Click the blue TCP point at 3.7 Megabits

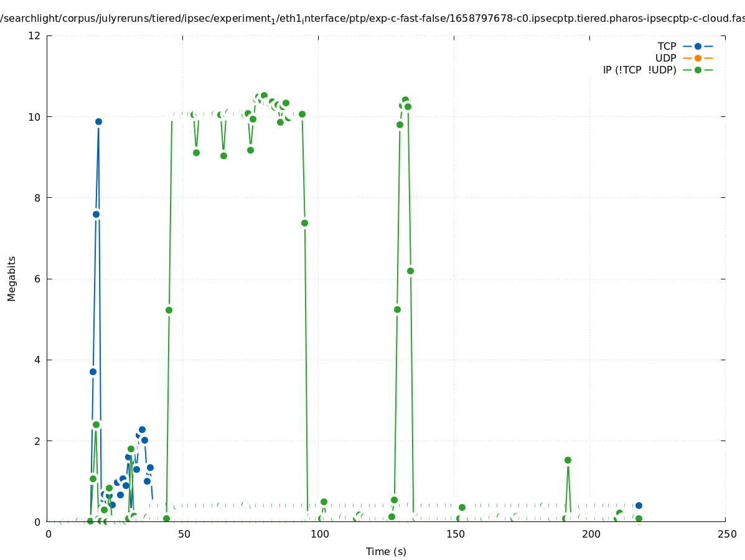pyautogui.click(x=93, y=371)
